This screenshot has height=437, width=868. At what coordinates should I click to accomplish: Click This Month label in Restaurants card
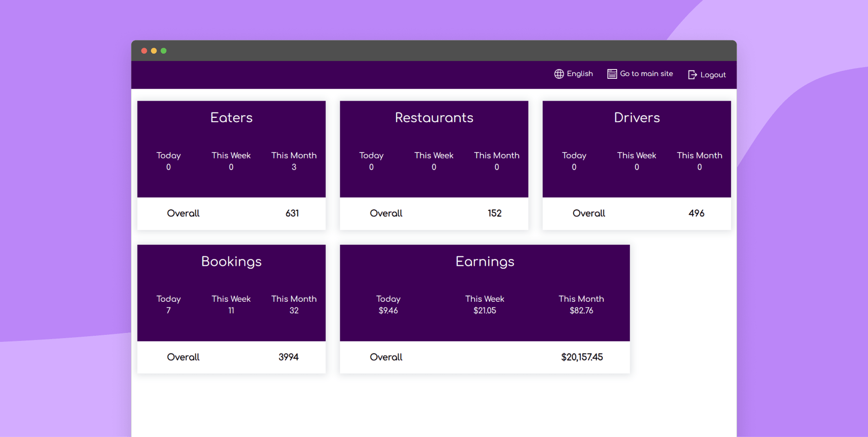497,155
